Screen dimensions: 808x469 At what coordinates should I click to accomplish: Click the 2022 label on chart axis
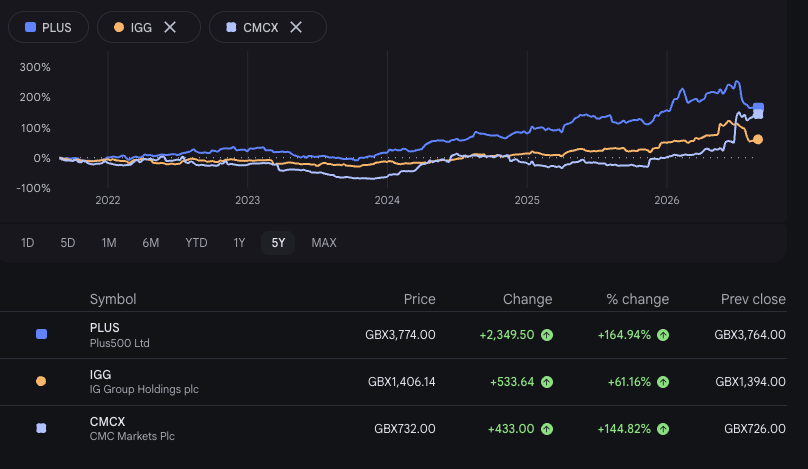(x=108, y=200)
